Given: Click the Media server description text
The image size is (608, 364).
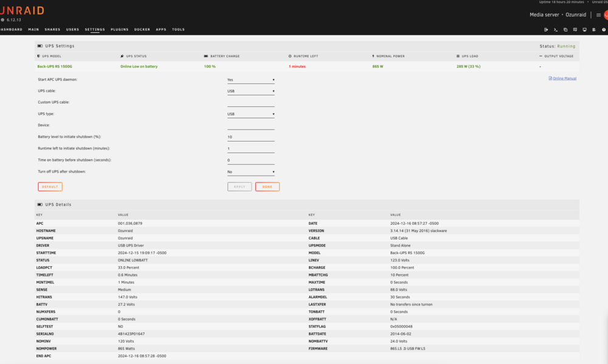Looking at the screenshot, I should click(x=544, y=15).
